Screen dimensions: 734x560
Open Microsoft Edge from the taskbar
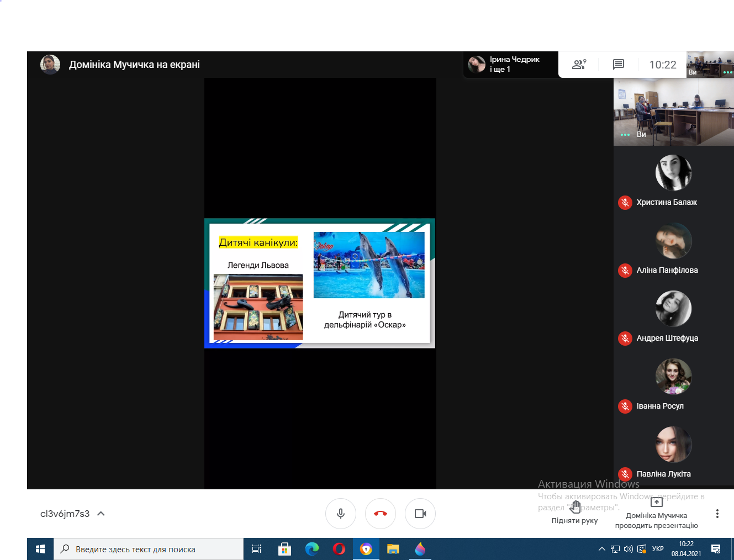(312, 549)
